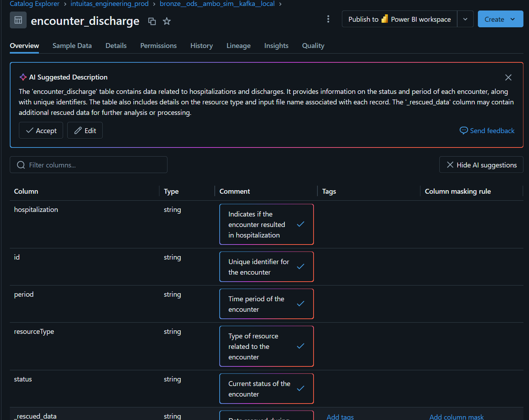Open the Lineage tab
Screen dimensions: 529x420
238,46
